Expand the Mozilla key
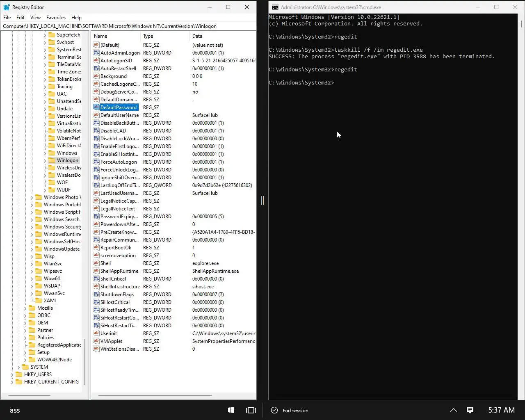 25,308
